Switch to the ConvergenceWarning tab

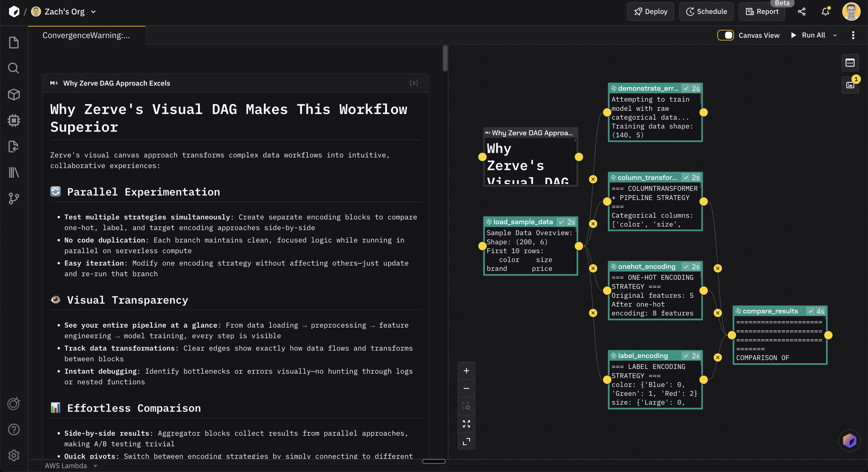[86, 35]
